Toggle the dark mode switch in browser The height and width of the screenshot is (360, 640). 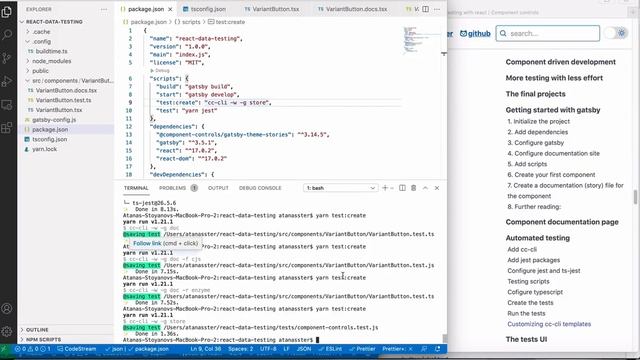[x=616, y=33]
